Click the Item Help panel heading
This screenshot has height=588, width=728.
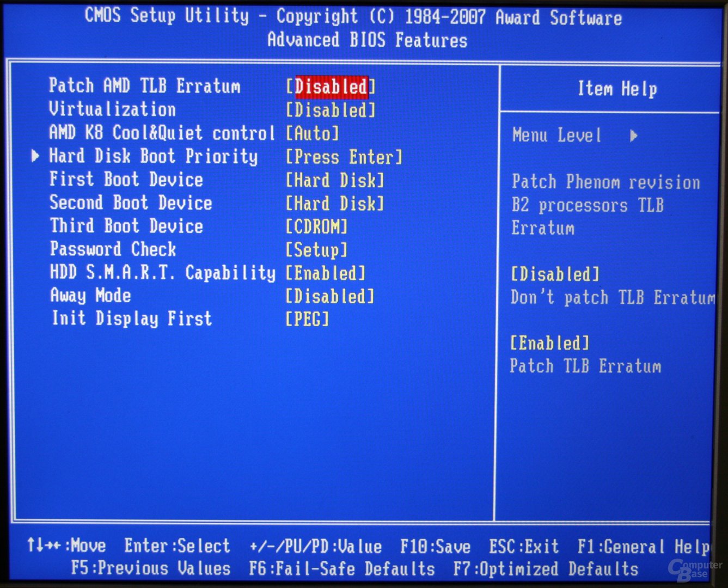tap(617, 89)
